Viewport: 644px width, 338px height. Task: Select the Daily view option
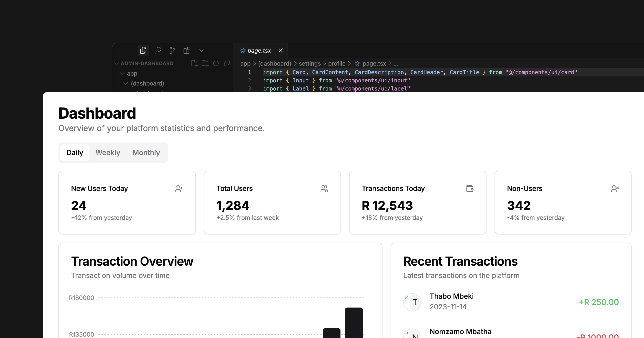(x=74, y=153)
